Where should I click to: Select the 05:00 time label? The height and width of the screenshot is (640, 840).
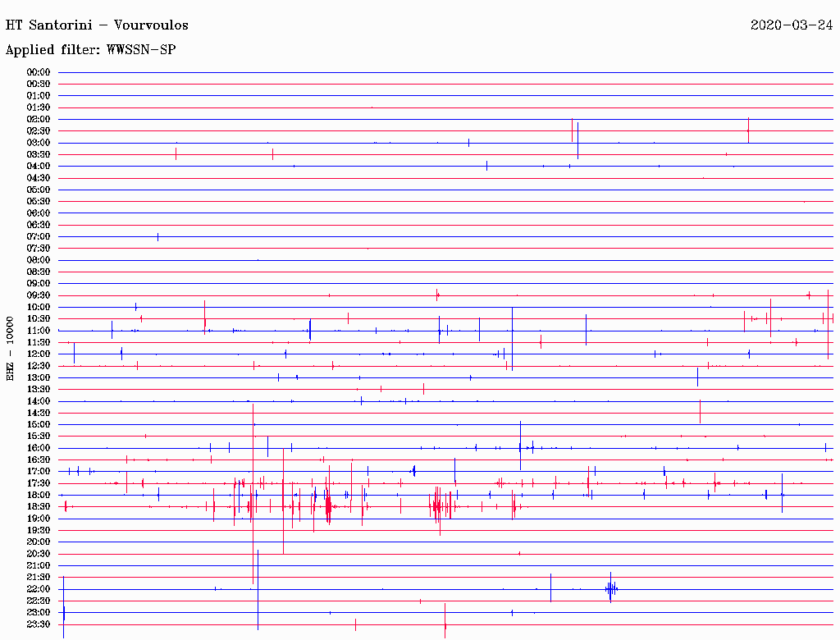click(x=39, y=190)
